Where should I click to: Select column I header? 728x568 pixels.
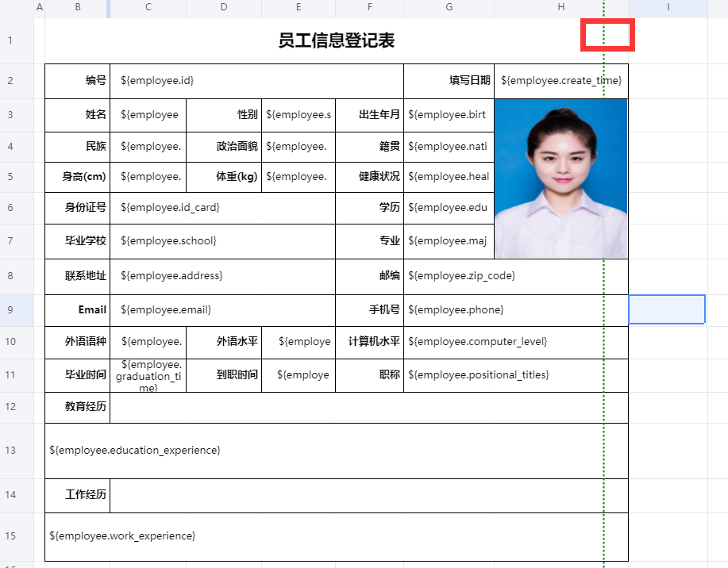[x=668, y=7]
